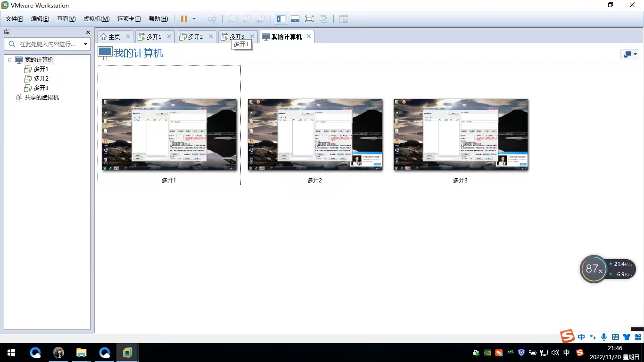The image size is (644, 362).
Task: Click the NVIDIA tray icon
Action: pyautogui.click(x=488, y=353)
